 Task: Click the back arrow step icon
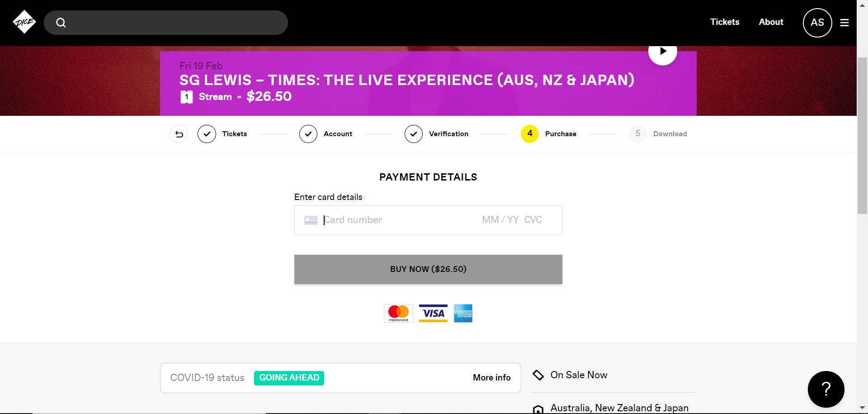pos(179,134)
